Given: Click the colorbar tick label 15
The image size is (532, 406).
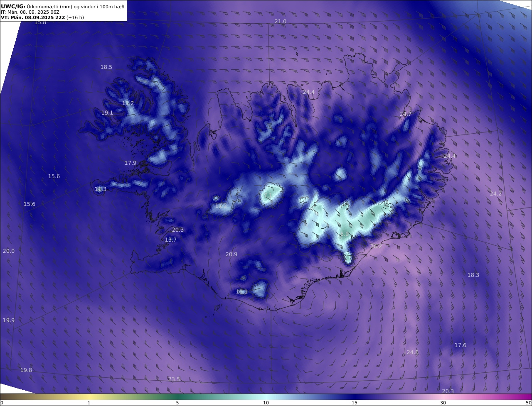Looking at the screenshot, I should [355, 403].
